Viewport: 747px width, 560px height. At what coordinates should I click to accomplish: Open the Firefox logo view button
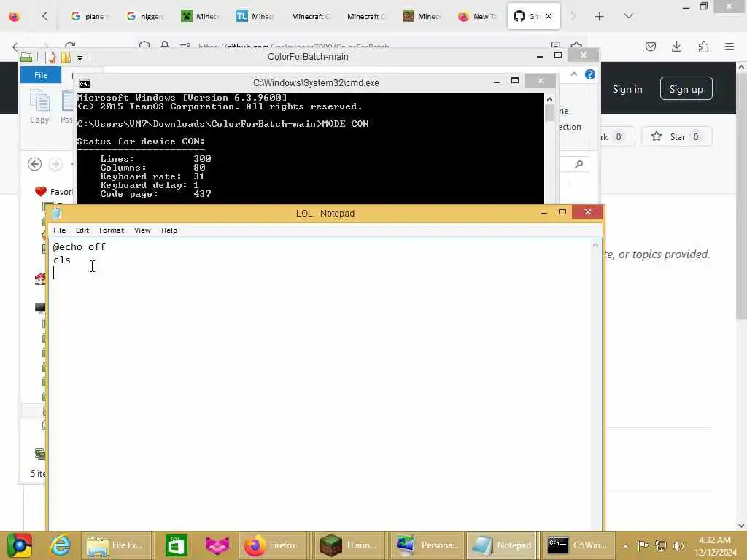pyautogui.click(x=15, y=17)
